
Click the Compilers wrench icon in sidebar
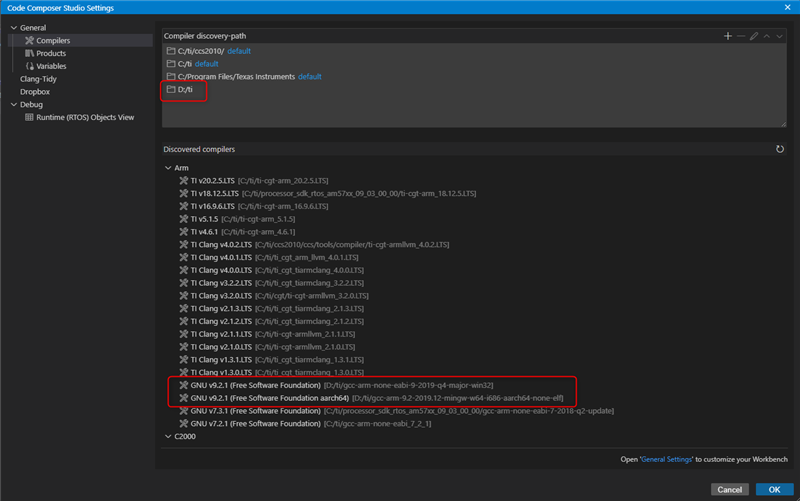(30, 40)
